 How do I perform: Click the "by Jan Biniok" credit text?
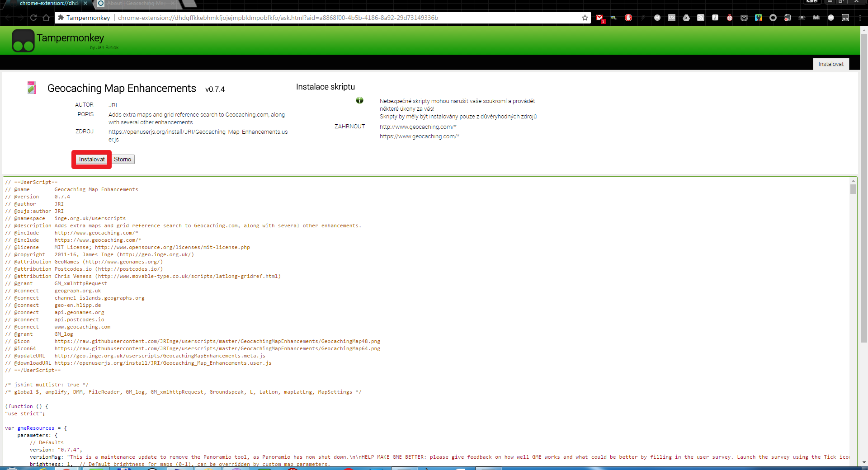(104, 47)
